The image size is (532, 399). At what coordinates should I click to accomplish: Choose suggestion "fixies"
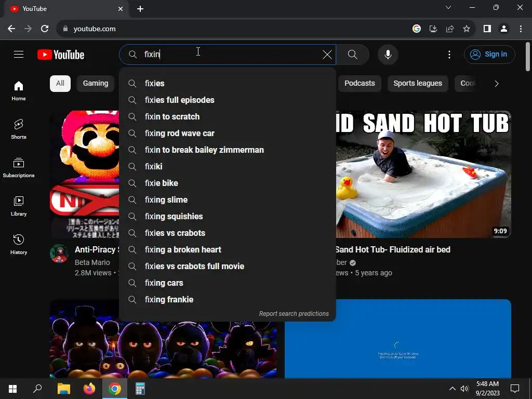click(x=228, y=84)
